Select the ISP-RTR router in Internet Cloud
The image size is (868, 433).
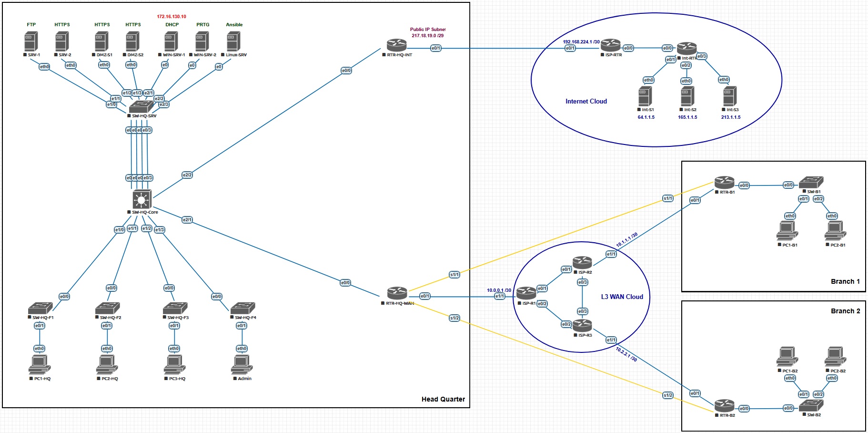tap(610, 45)
